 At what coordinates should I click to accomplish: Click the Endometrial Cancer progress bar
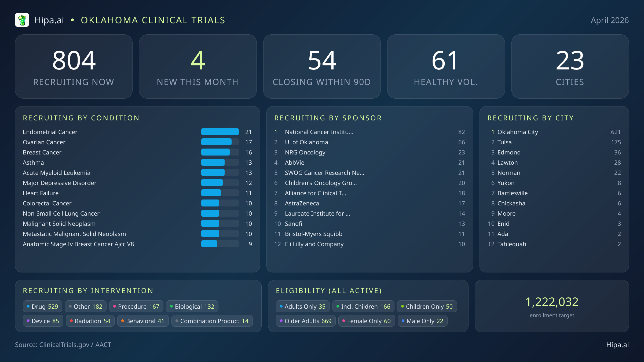pyautogui.click(x=220, y=132)
